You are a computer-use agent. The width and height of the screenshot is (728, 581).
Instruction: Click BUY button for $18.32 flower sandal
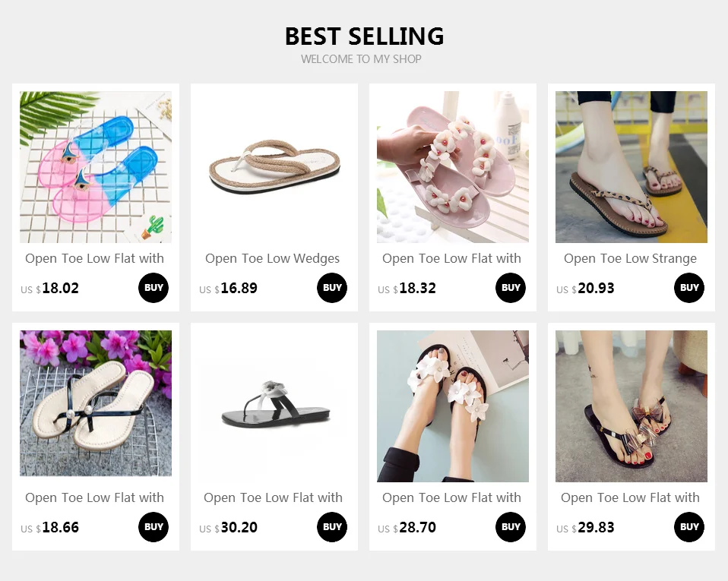[510, 288]
